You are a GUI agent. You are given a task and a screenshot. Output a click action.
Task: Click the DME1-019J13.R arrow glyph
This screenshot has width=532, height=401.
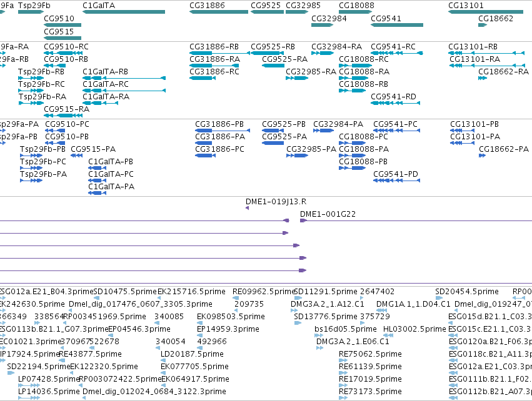247,208
